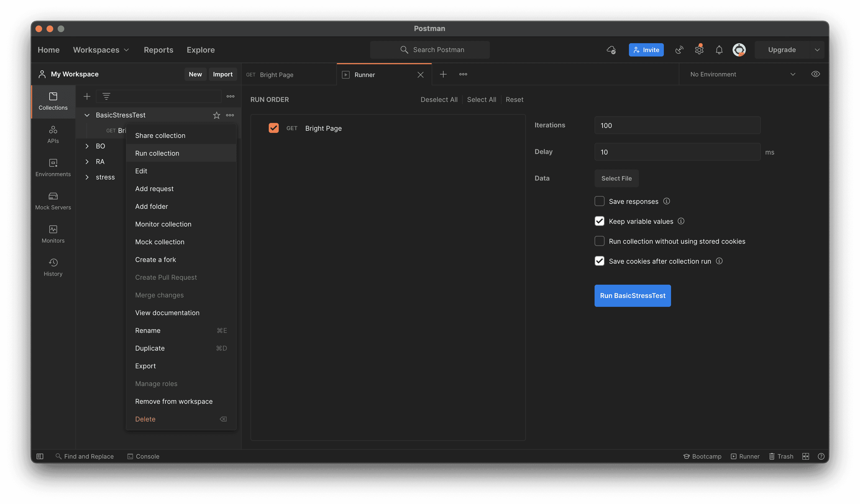This screenshot has height=504, width=860.
Task: Click Deselect All link
Action: coord(439,100)
